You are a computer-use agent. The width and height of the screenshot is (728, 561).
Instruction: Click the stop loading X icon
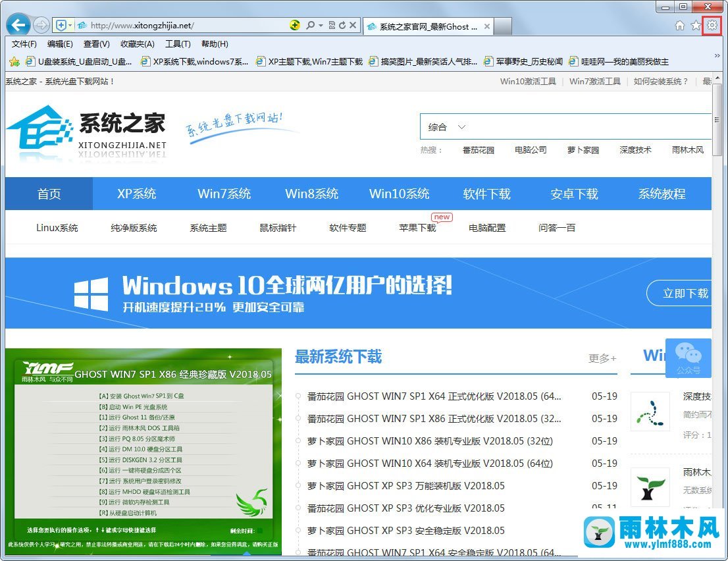[353, 25]
